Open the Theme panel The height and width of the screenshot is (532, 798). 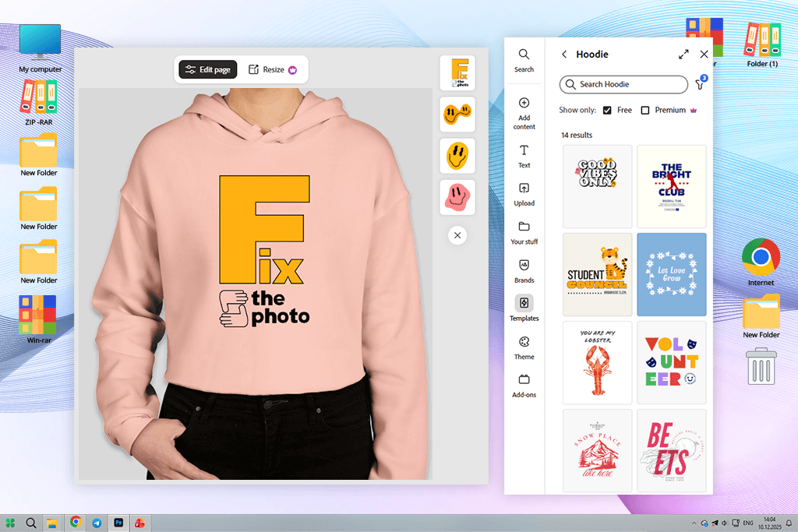point(524,348)
